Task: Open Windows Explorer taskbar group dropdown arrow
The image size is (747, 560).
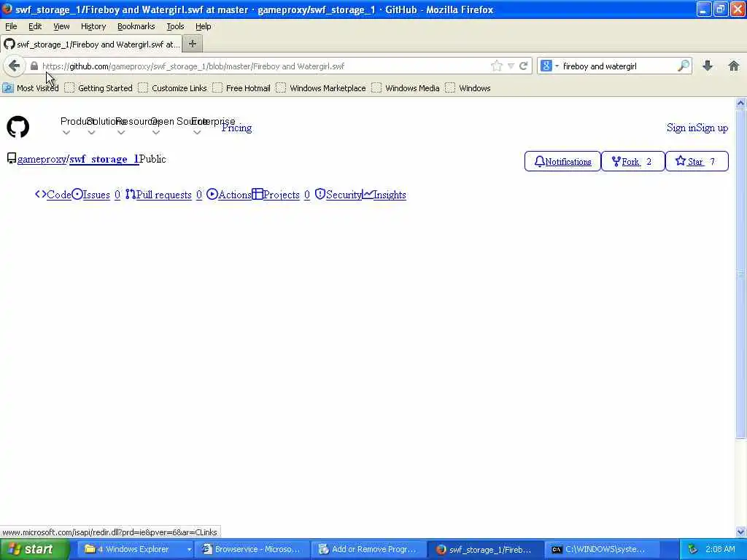Action: tap(189, 550)
